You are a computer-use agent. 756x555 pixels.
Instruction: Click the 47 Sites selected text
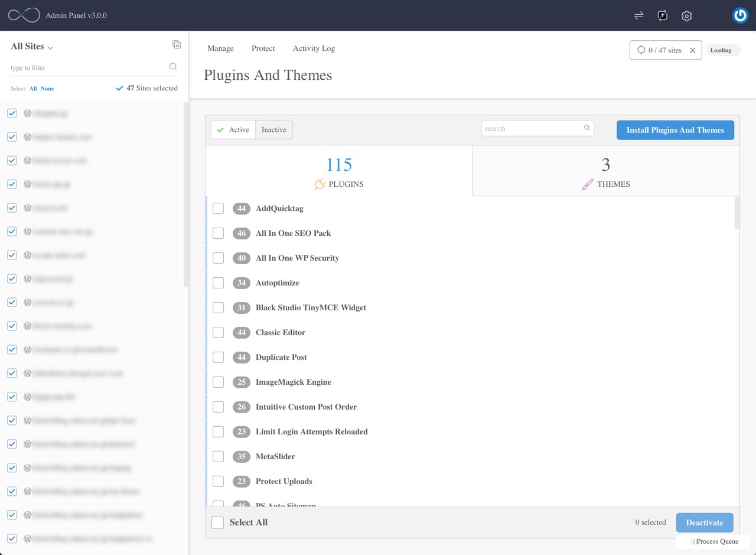(x=152, y=88)
